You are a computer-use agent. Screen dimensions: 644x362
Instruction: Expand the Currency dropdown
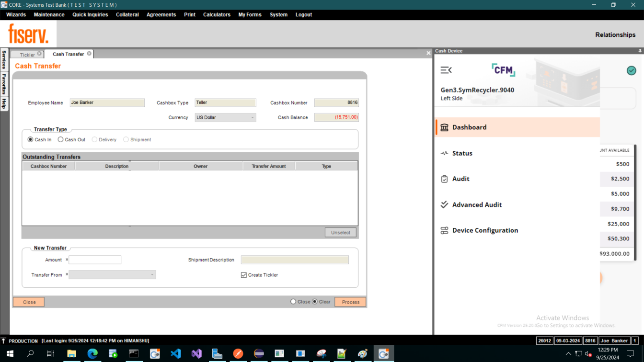[x=252, y=117]
